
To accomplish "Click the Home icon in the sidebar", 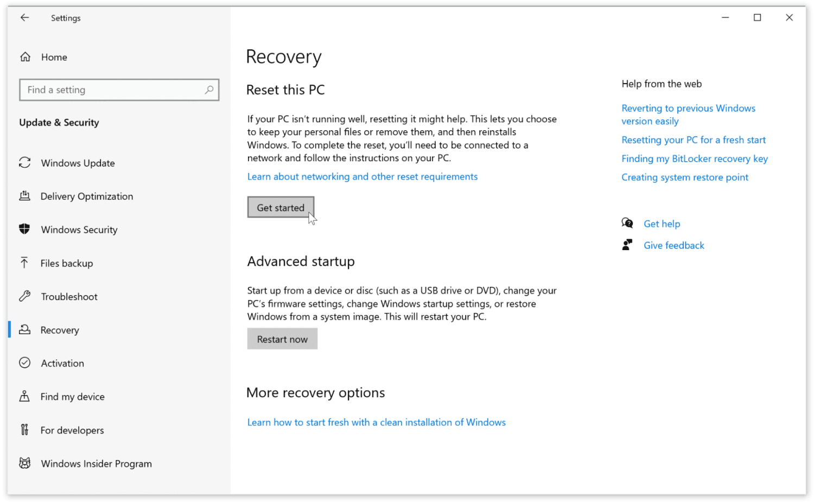I will coord(25,56).
